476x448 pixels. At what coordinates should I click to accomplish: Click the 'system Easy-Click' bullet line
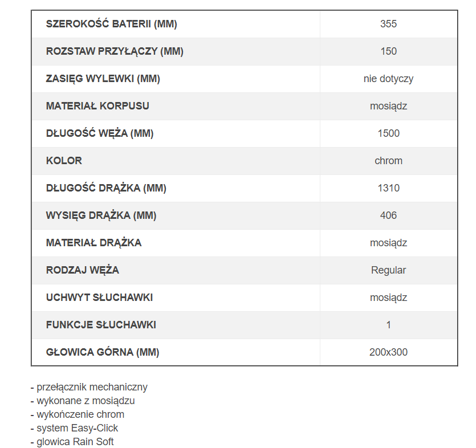coord(75,428)
